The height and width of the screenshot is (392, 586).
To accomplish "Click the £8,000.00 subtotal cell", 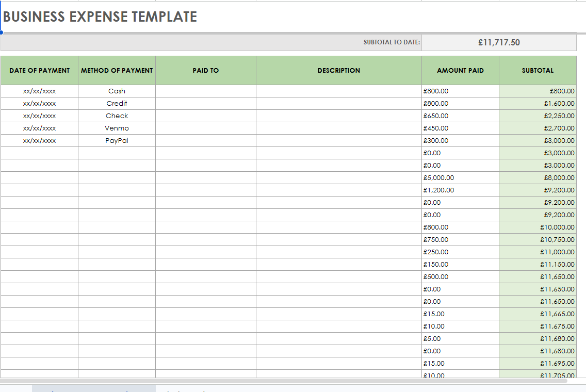I will (x=538, y=177).
